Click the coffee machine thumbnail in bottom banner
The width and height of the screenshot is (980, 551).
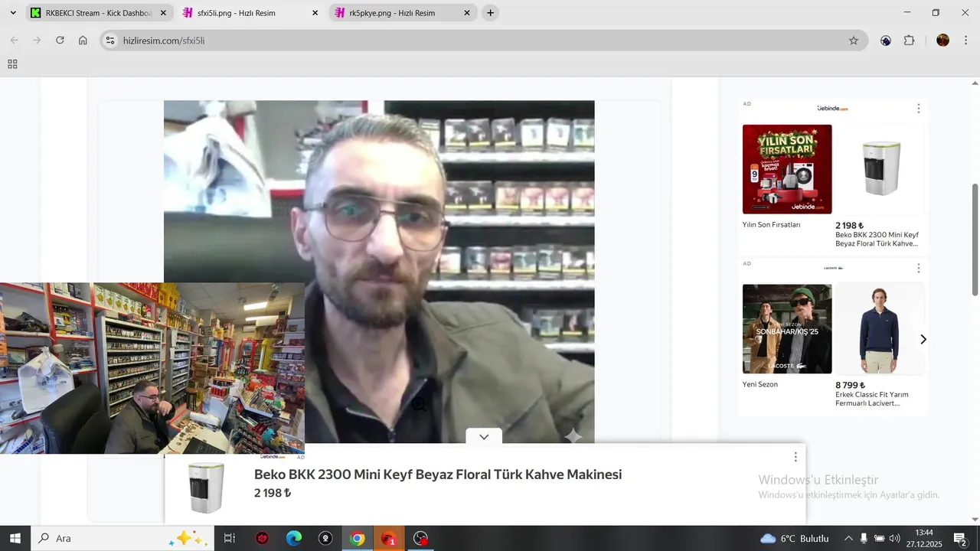(206, 488)
